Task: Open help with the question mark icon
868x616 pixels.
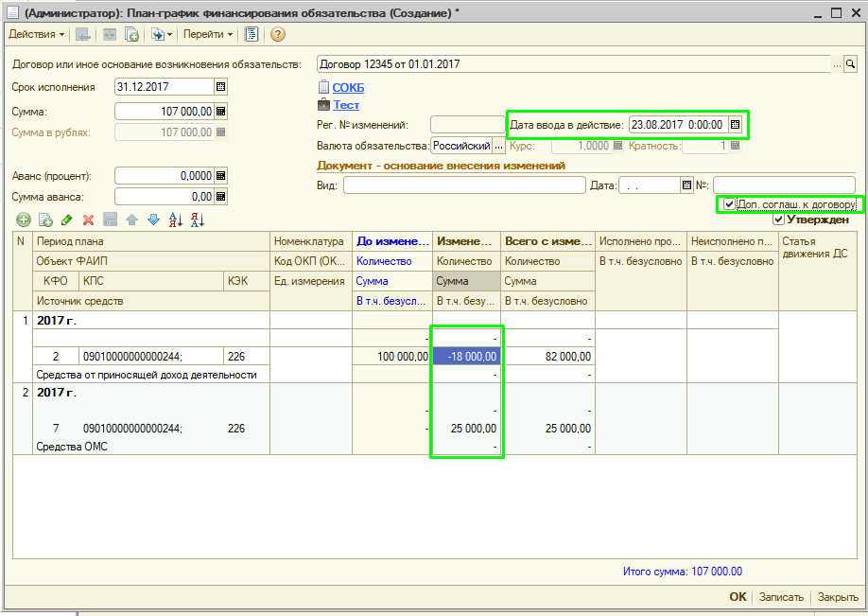Action: [x=278, y=34]
